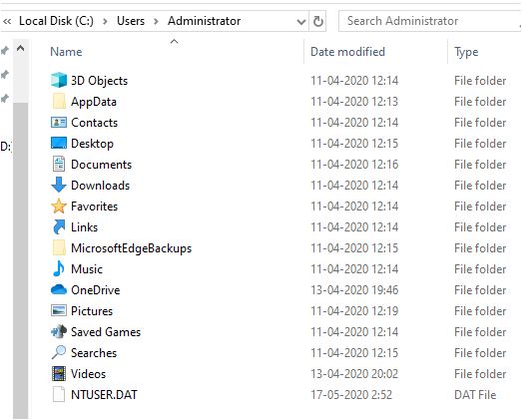Click NTUSER.DAT's date 17-05-2020 2:52

(351, 395)
